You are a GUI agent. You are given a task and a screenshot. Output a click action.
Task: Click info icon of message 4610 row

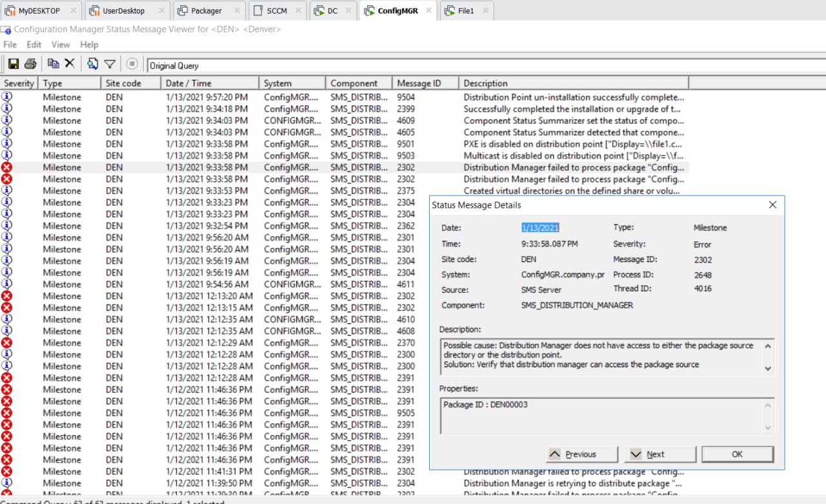(x=6, y=319)
